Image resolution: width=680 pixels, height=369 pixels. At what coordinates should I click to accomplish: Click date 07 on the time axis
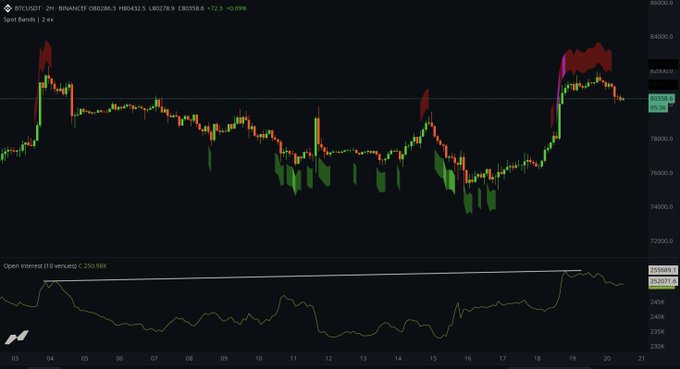(154, 359)
